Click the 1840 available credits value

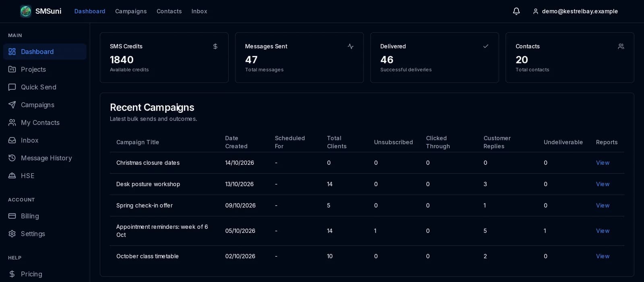pos(122,60)
